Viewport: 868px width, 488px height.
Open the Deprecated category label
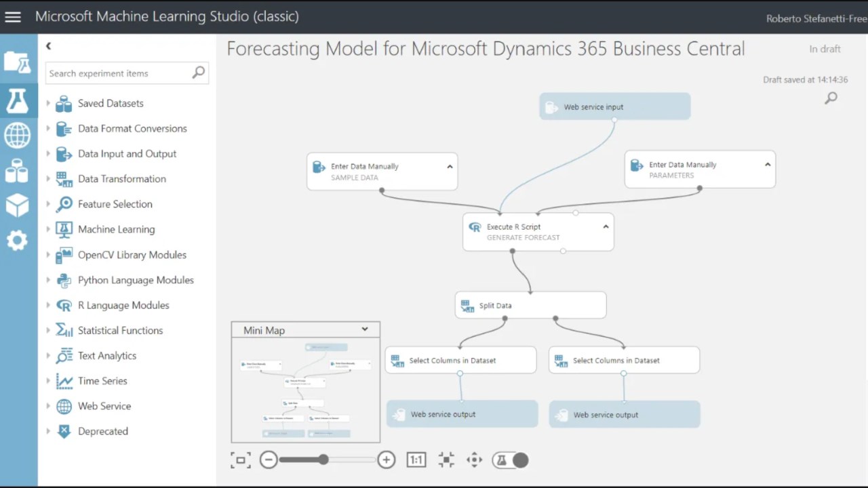pyautogui.click(x=103, y=431)
